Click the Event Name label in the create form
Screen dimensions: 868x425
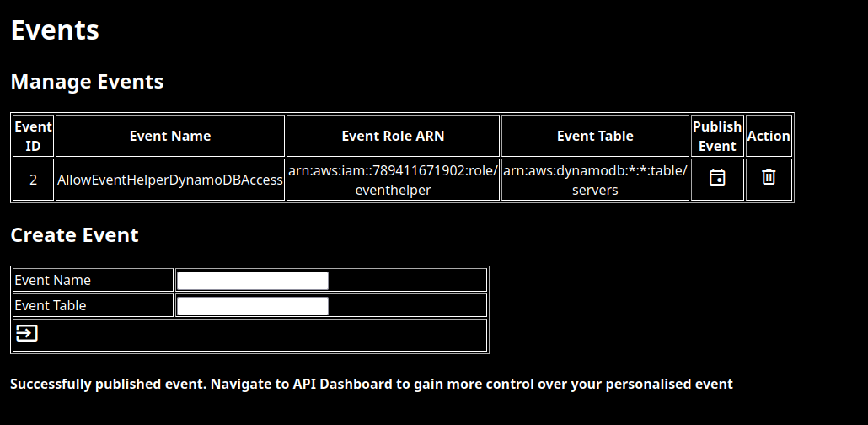(52, 280)
